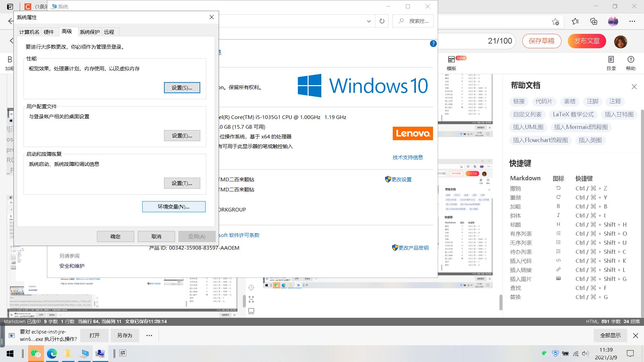
Task: Click the refresh icon beside address bar
Action: point(382,21)
